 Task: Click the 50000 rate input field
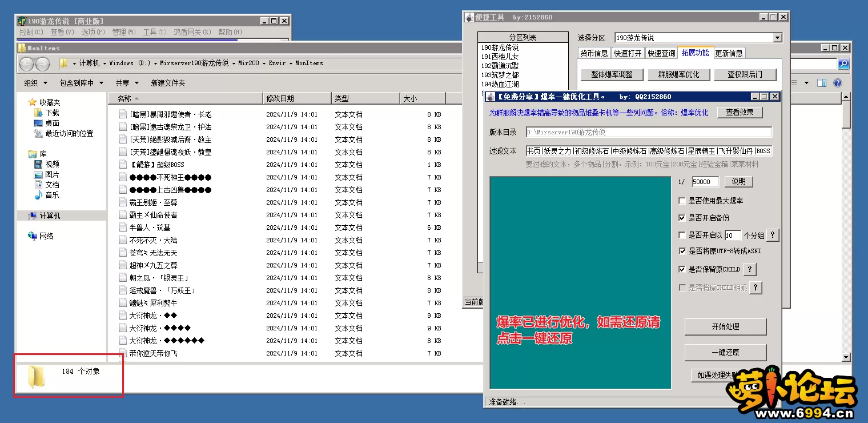(705, 182)
